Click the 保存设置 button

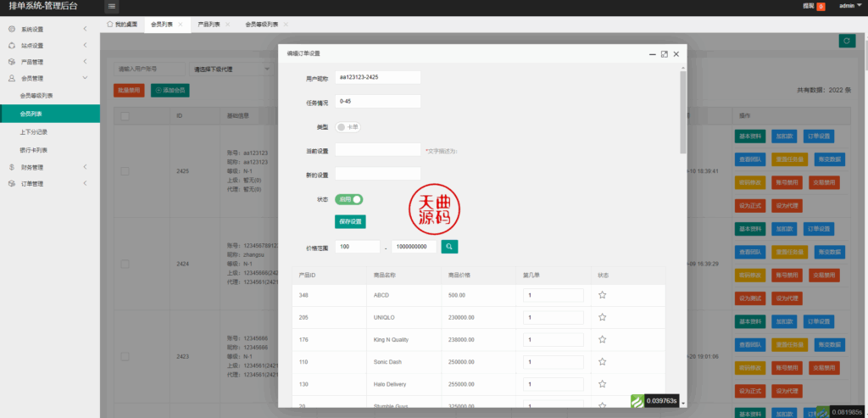coord(350,221)
